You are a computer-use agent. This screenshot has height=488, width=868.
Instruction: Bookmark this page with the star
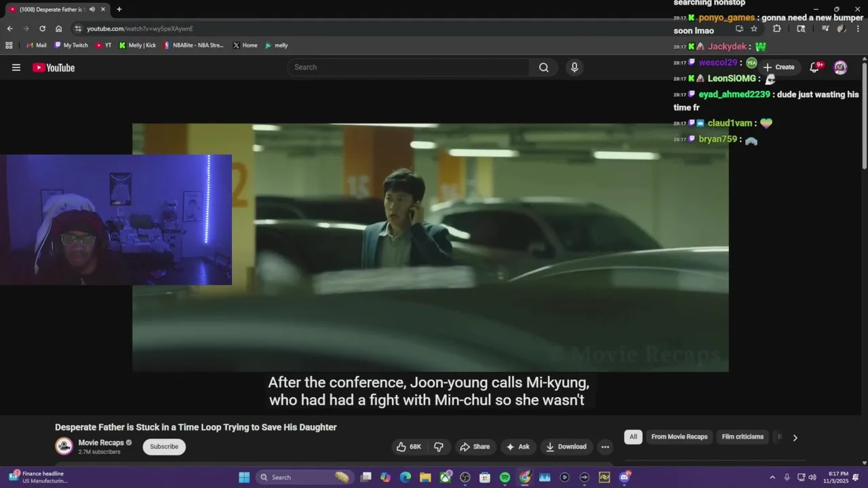(754, 28)
